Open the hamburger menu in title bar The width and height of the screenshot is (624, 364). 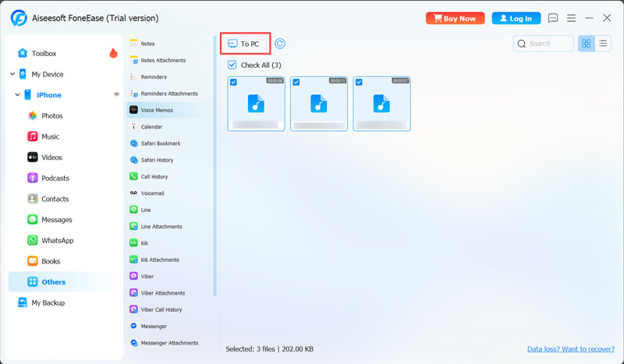click(571, 18)
